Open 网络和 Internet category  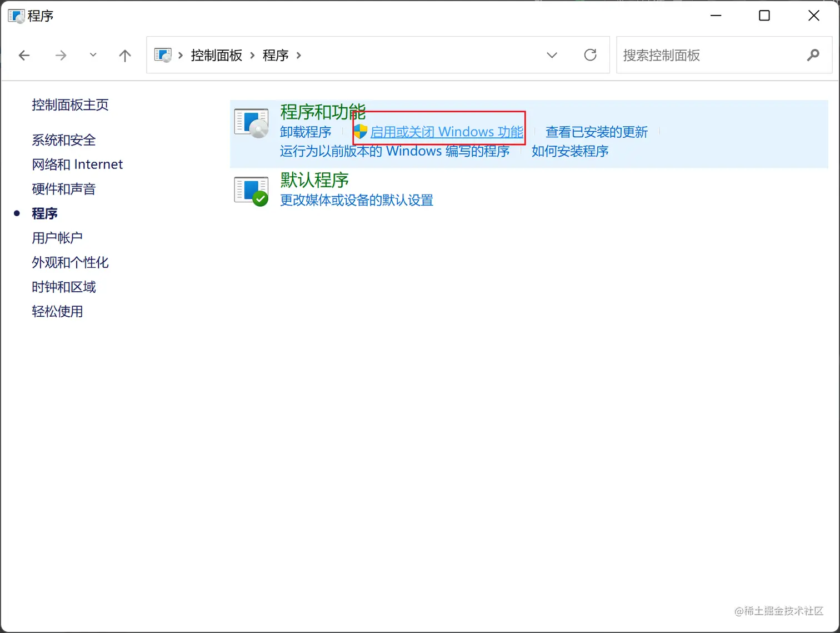pos(77,165)
